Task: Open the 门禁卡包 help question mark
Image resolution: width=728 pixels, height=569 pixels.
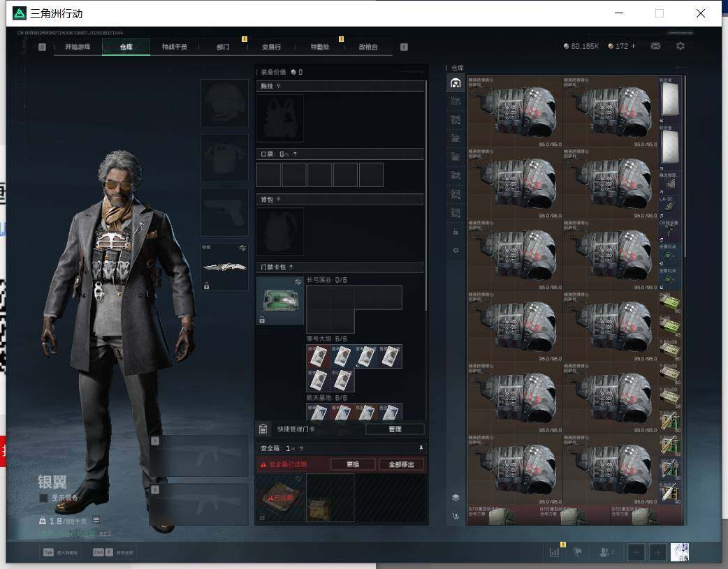Action: coord(291,267)
